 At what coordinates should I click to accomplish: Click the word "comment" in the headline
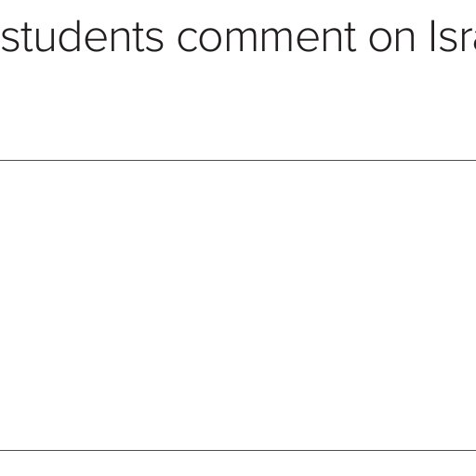pos(267,38)
